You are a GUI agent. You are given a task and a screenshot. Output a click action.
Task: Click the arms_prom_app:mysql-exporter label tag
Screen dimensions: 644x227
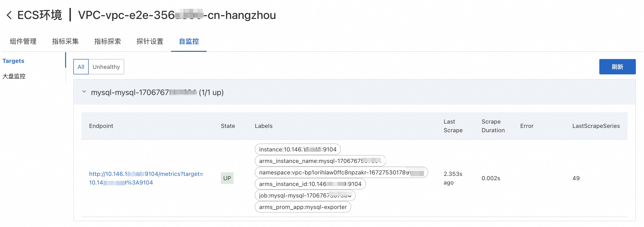tap(303, 207)
